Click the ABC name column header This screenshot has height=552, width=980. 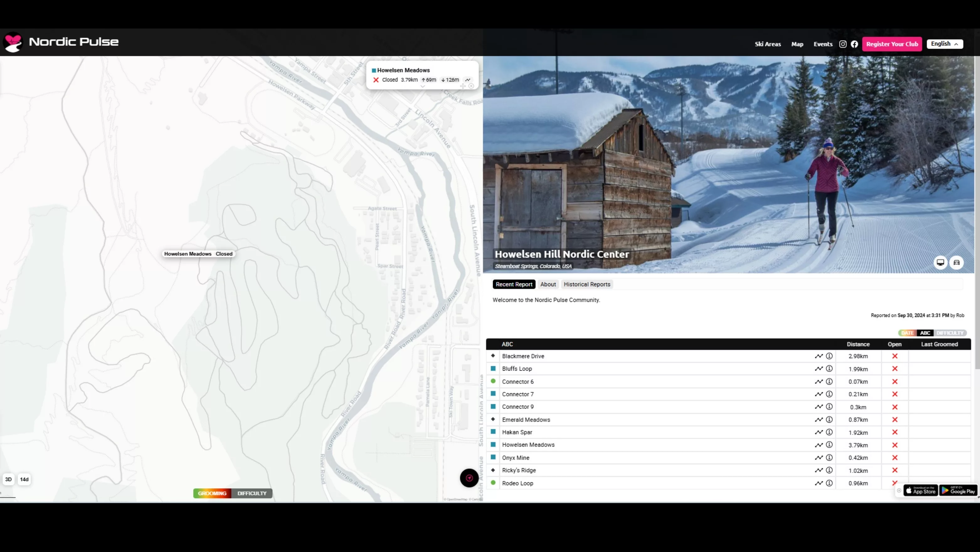click(x=507, y=344)
